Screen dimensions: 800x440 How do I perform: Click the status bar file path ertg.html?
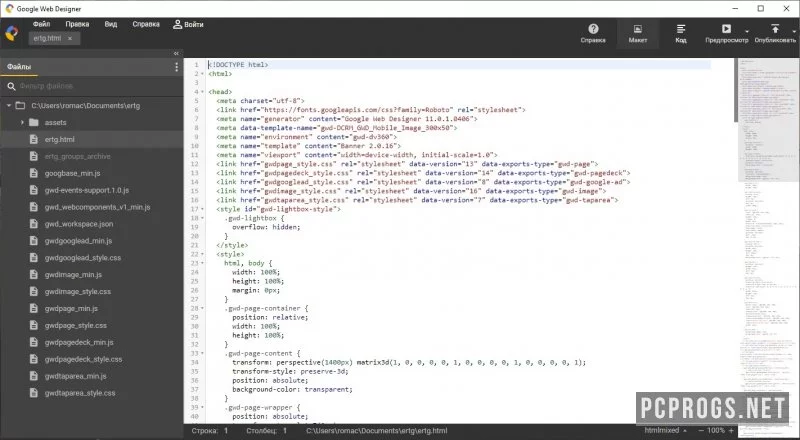[x=377, y=431]
